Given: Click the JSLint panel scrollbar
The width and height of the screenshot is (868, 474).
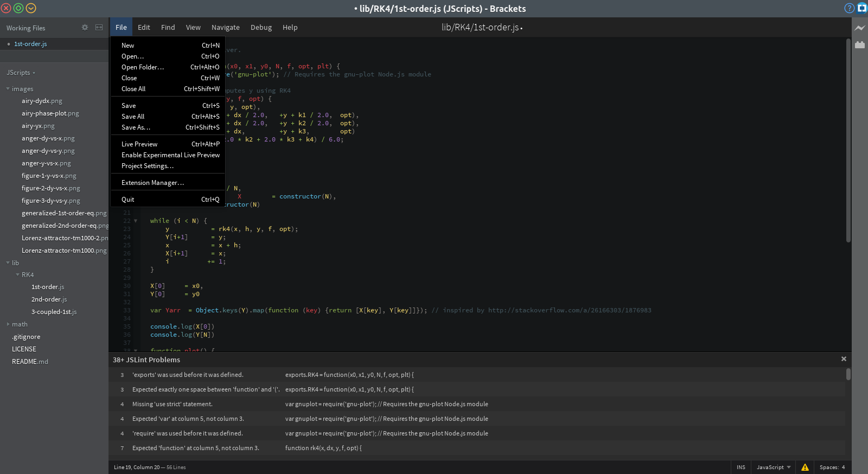Looking at the screenshot, I should [x=848, y=374].
